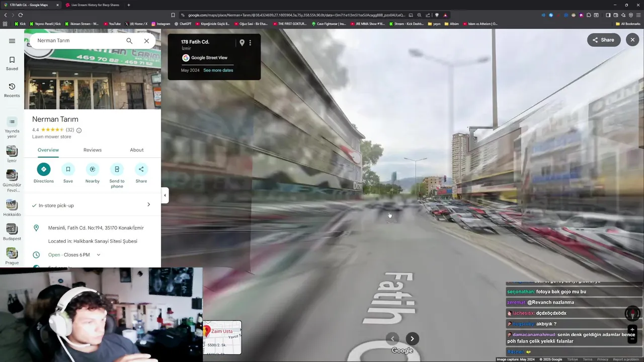644x362 pixels.
Task: Save Nerman Tarım to a list
Action: click(x=68, y=173)
